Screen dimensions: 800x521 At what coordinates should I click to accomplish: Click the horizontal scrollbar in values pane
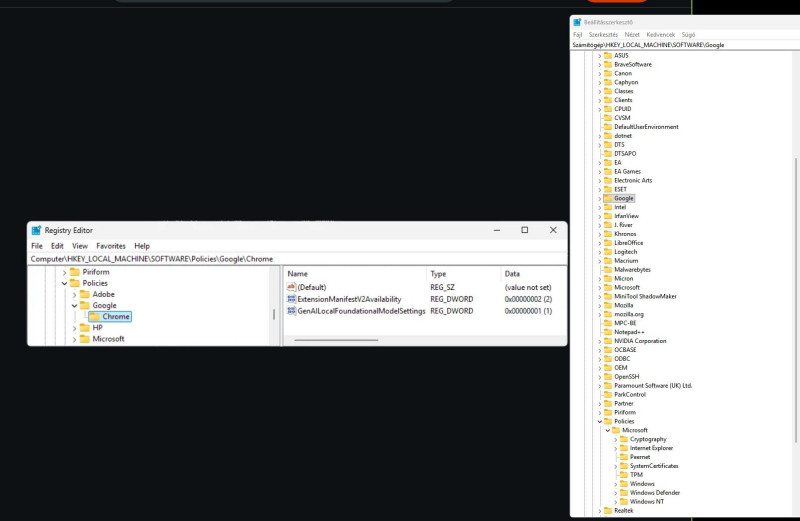[x=336, y=340]
